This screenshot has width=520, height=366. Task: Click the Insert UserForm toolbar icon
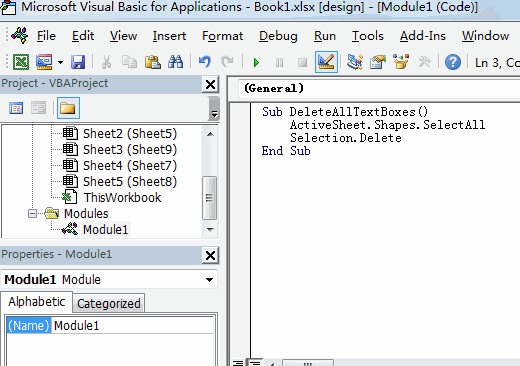[x=44, y=62]
